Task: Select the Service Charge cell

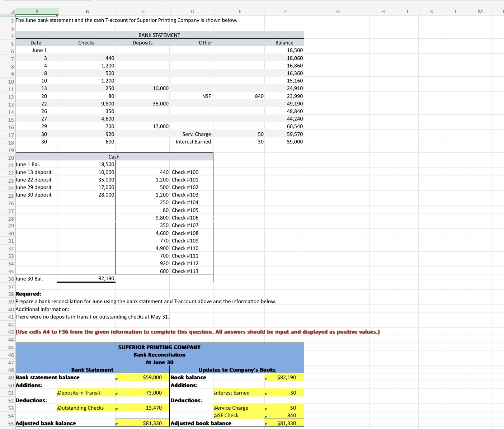Action: (x=240, y=408)
